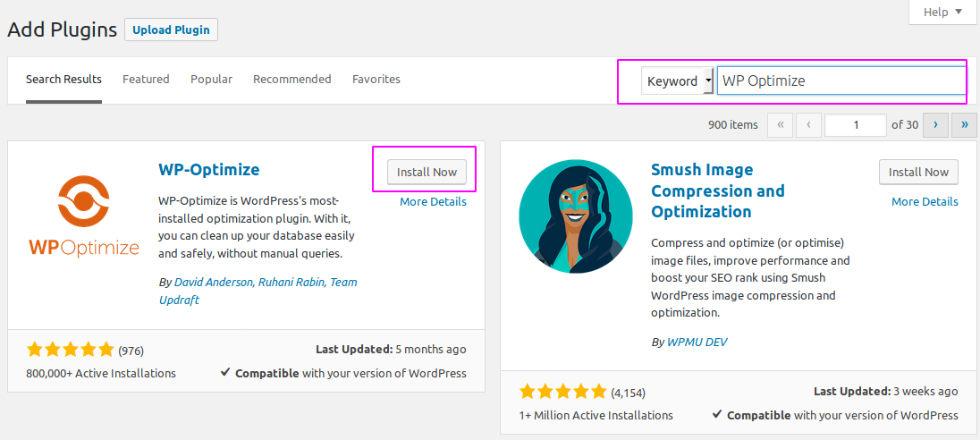Viewport: 980px width, 440px height.
Task: Open the Keyword search type dropdown
Action: (x=677, y=80)
